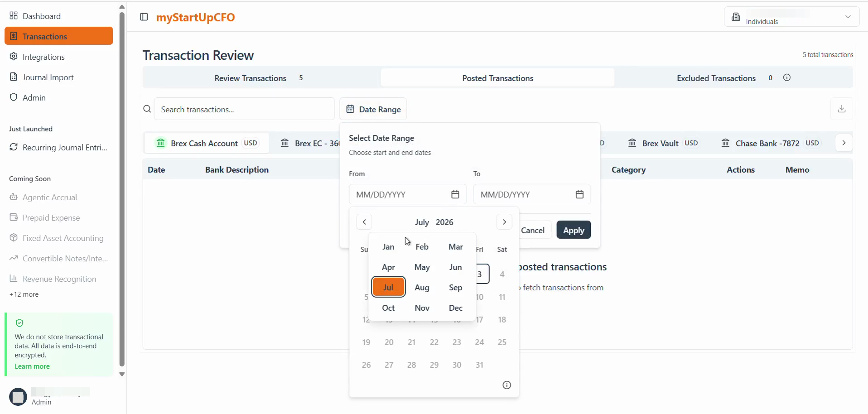
Task: Click the To date input field
Action: coord(532,194)
